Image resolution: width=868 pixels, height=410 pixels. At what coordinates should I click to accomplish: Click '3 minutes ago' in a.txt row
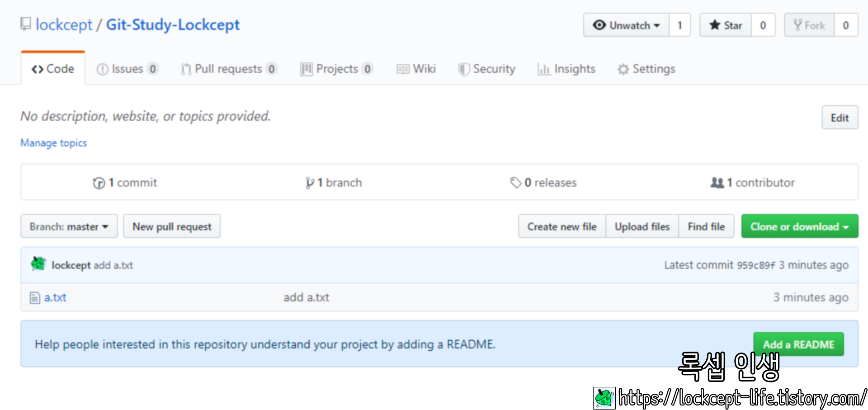click(x=811, y=297)
